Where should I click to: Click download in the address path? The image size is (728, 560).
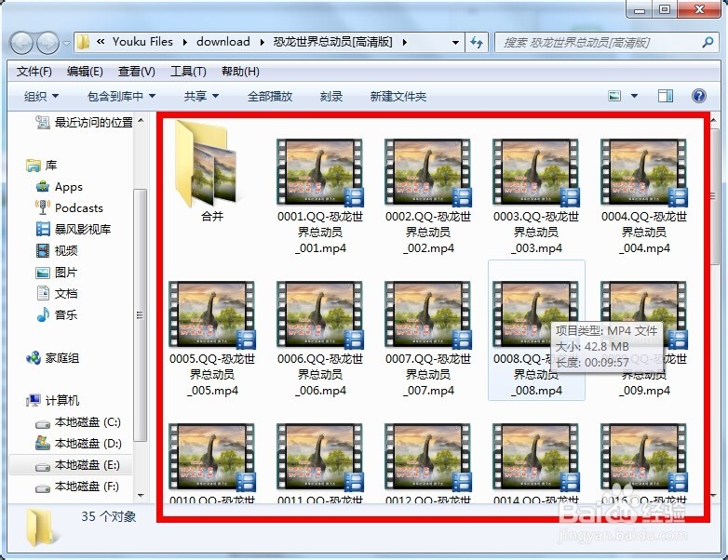(x=222, y=42)
